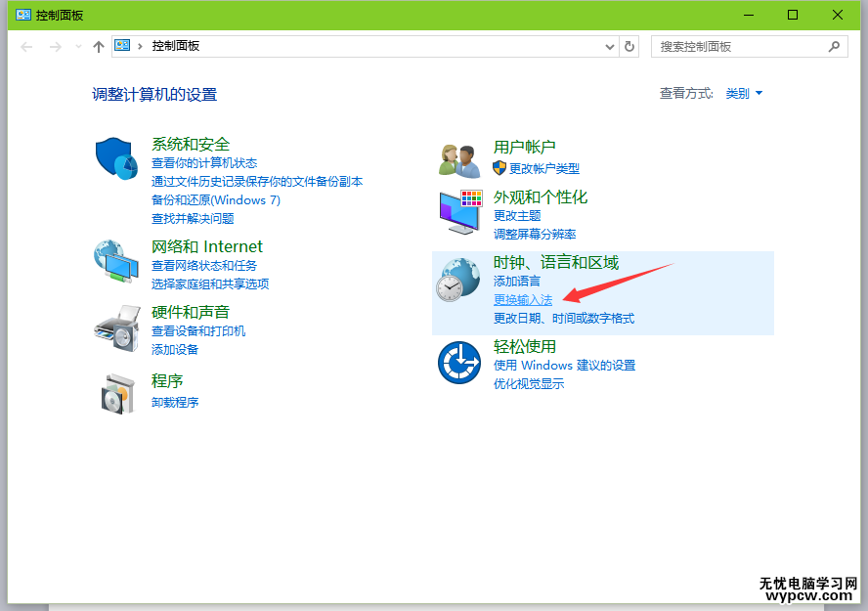Open 查看设备和打印机 link

click(x=198, y=331)
